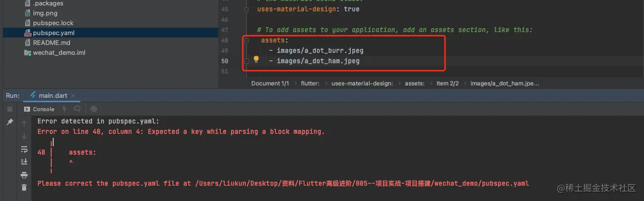Collapse the assets block fold marker at line 48
Image resolution: width=644 pixels, height=201 pixels.
247,40
